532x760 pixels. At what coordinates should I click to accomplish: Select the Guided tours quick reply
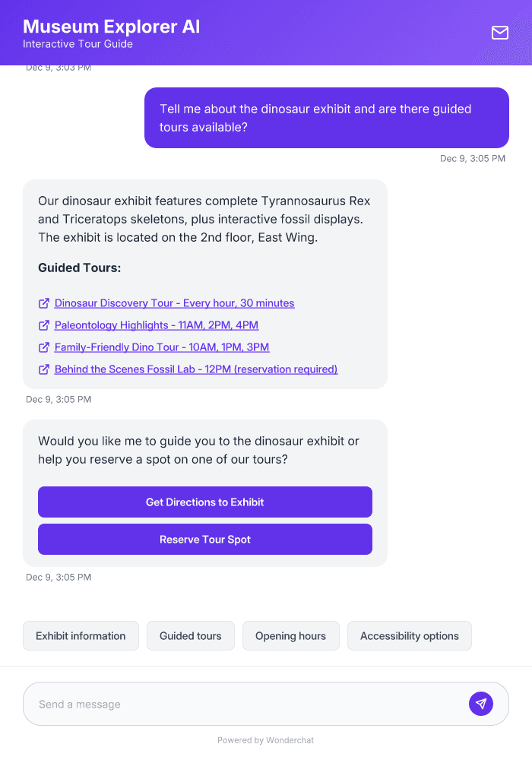tap(190, 635)
